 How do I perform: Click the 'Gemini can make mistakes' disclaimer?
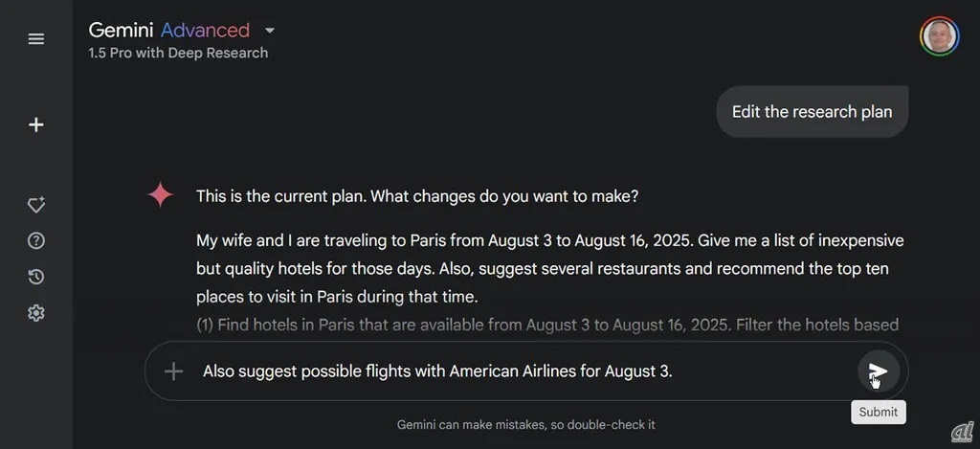tap(525, 424)
